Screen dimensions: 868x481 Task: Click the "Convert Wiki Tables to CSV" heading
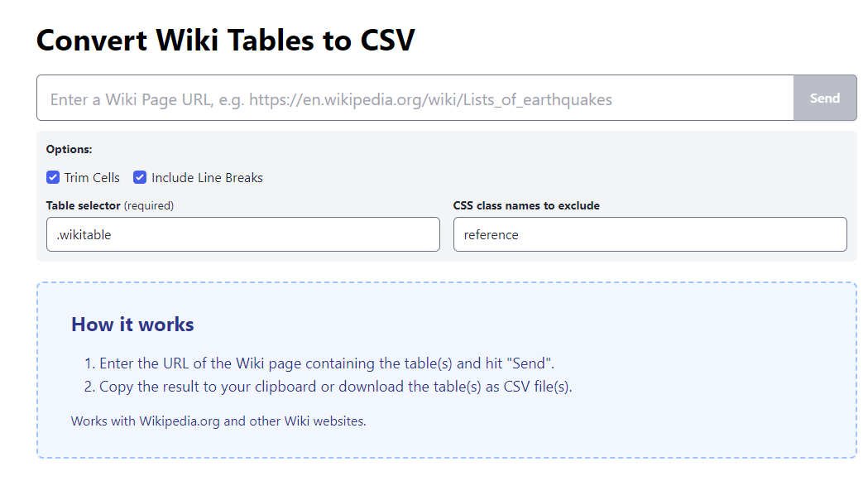click(225, 40)
